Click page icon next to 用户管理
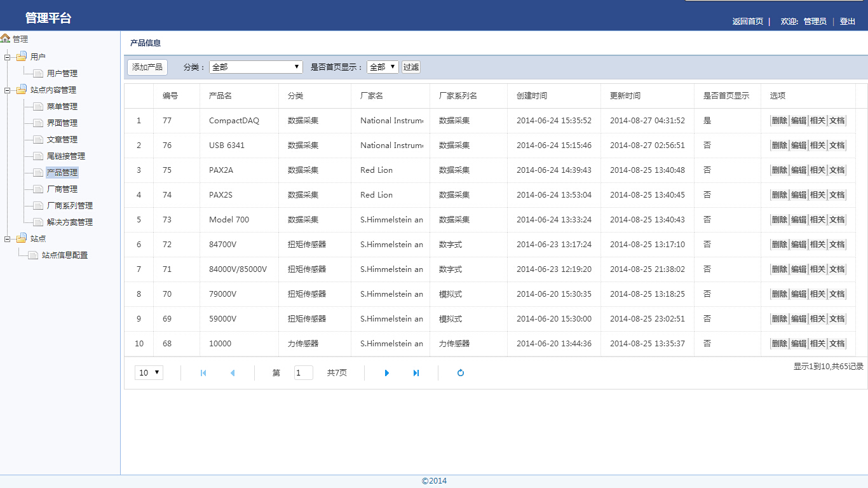868x488 pixels. [x=38, y=73]
